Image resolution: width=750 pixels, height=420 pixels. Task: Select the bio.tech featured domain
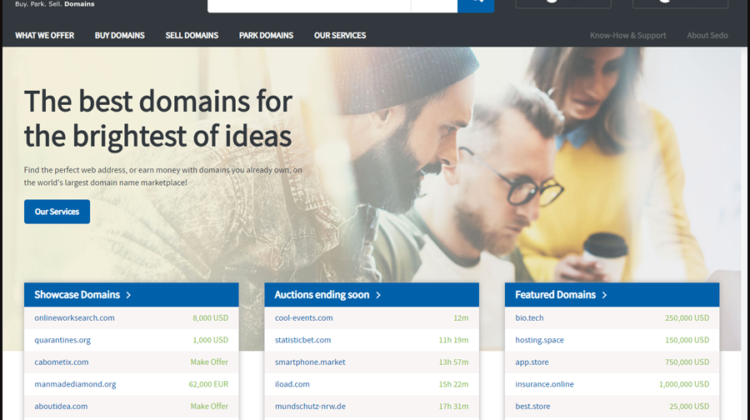point(529,318)
